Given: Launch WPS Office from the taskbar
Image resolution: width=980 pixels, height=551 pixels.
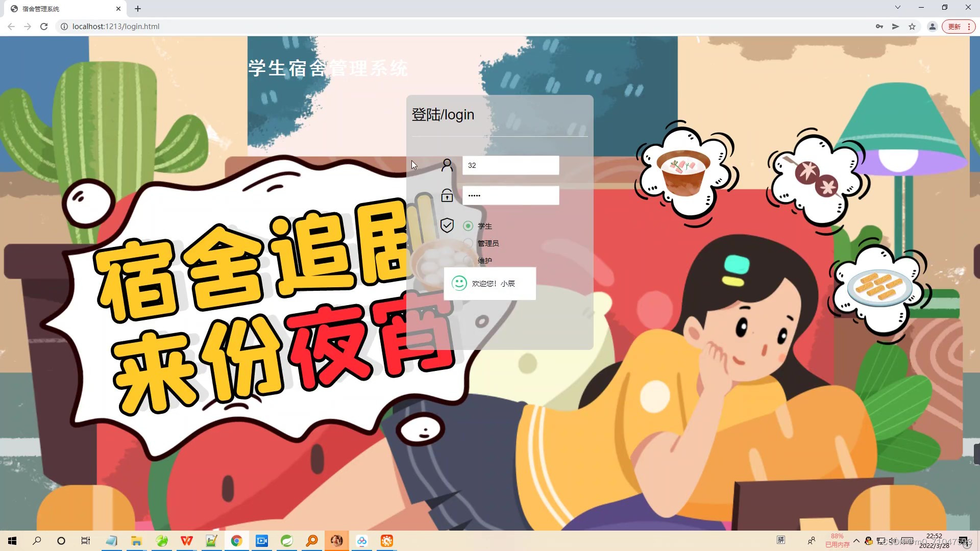Looking at the screenshot, I should 186,540.
